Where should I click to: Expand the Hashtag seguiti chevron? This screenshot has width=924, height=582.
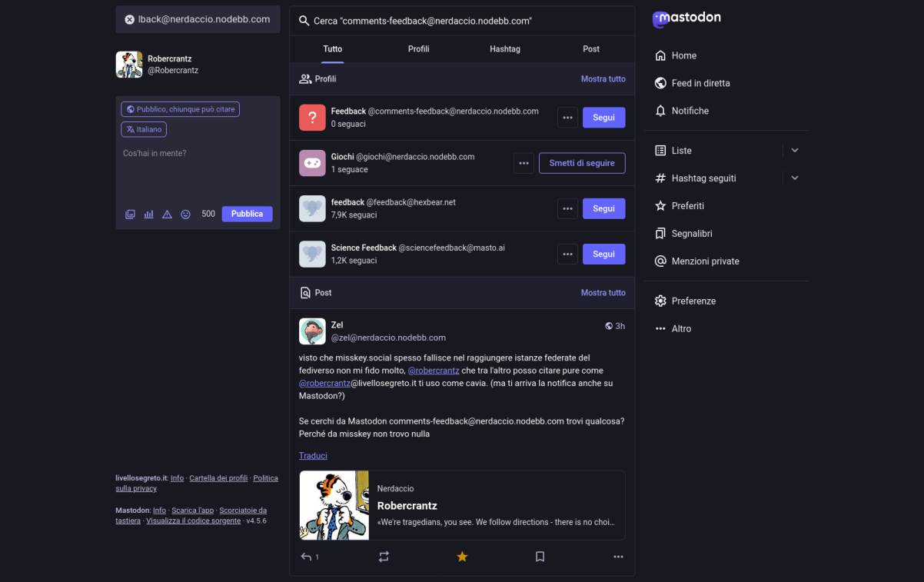795,178
